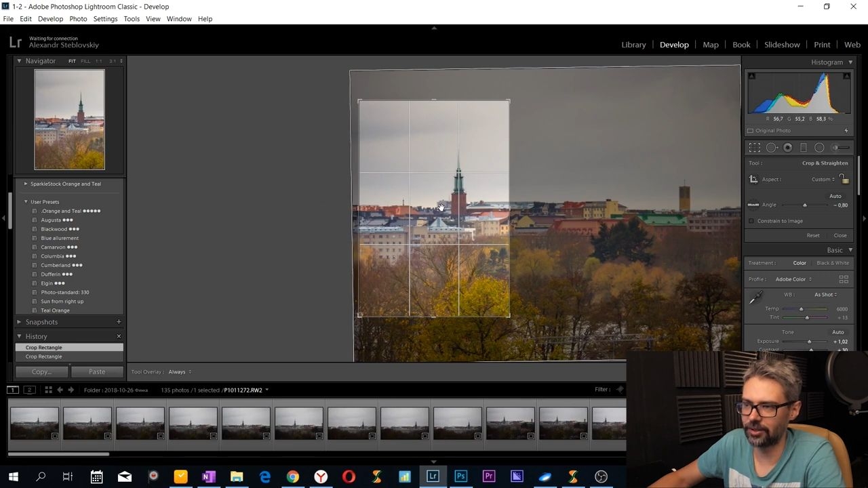Toggle the highlight clipping indicator in Histogram

[x=846, y=76]
